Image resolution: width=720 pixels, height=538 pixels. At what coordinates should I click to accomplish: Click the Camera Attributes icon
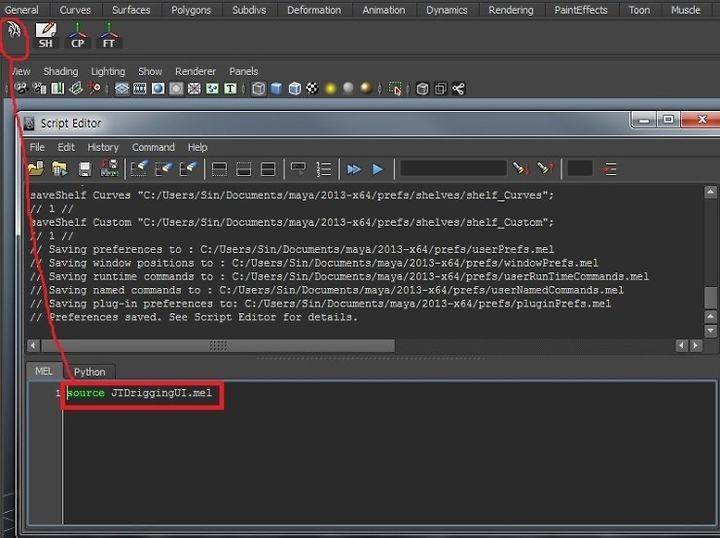pyautogui.click(x=40, y=88)
